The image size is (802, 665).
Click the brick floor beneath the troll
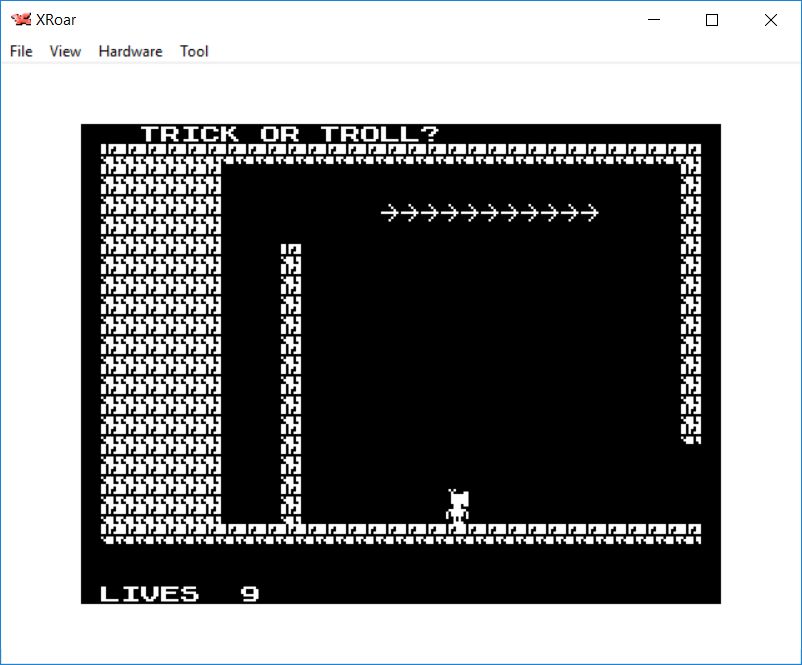click(x=458, y=533)
